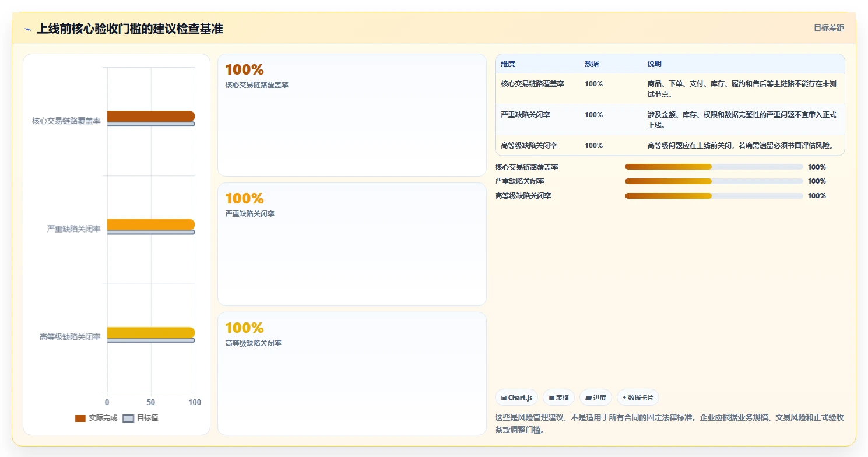Select the description starting 涉及金额、库存
Image resolution: width=868 pixels, height=457 pixels.
743,119
